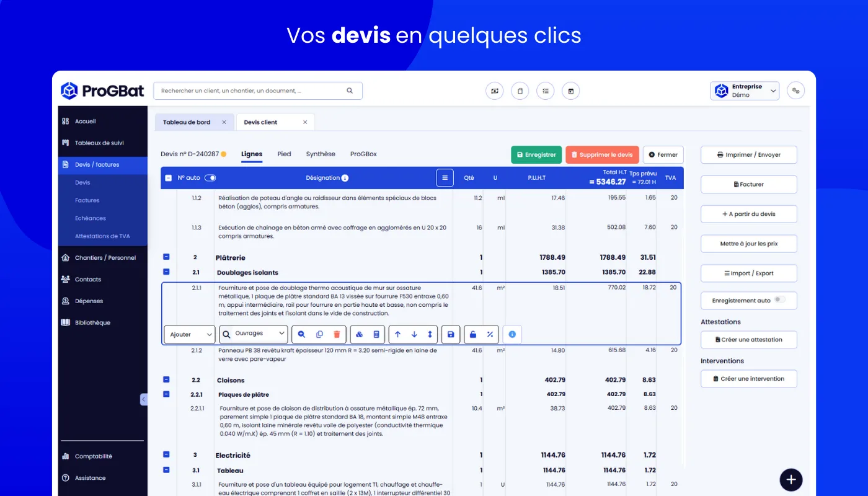This screenshot has height=496, width=868.
Task: Collapse section 3.1 Tableau
Action: 166,470
